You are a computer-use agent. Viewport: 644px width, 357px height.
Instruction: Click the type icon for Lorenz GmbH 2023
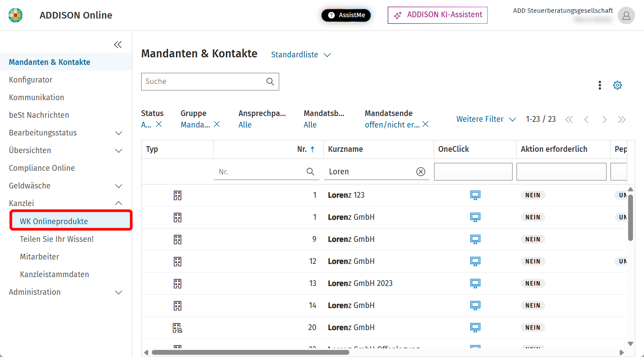(177, 283)
